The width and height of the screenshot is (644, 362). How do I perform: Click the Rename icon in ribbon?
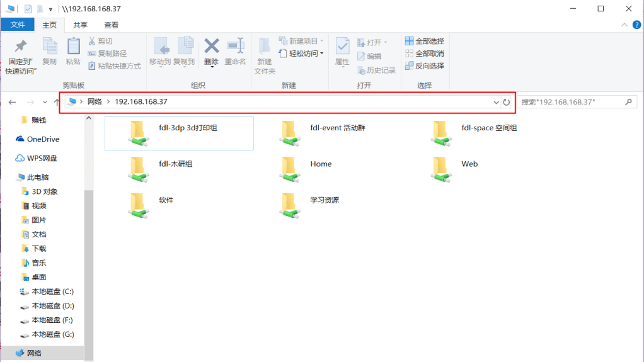coord(235,47)
